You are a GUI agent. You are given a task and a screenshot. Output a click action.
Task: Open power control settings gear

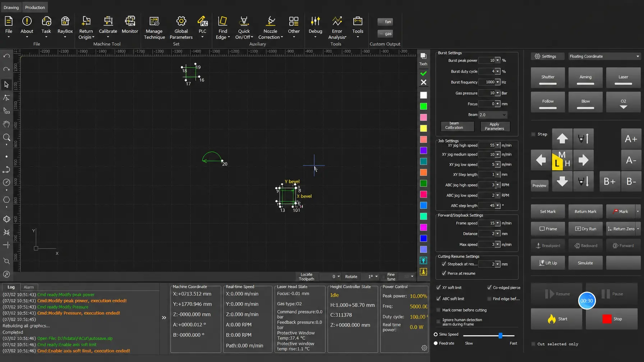[424, 348]
